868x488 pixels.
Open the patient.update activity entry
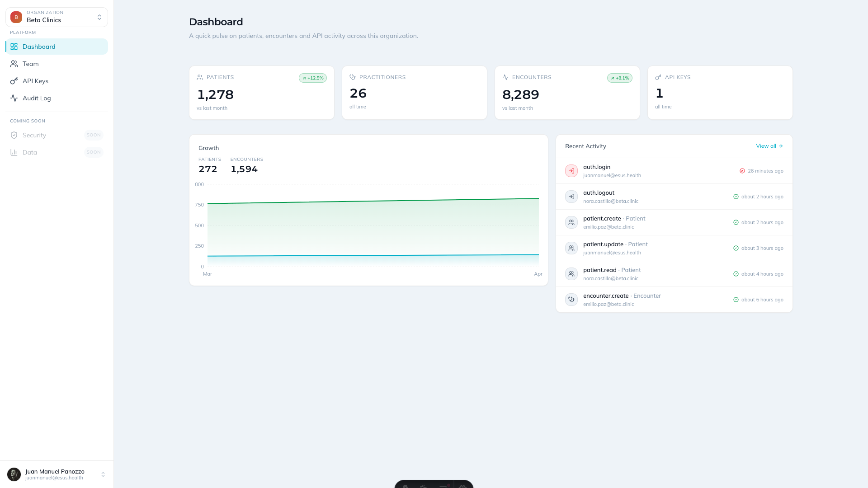click(x=674, y=248)
